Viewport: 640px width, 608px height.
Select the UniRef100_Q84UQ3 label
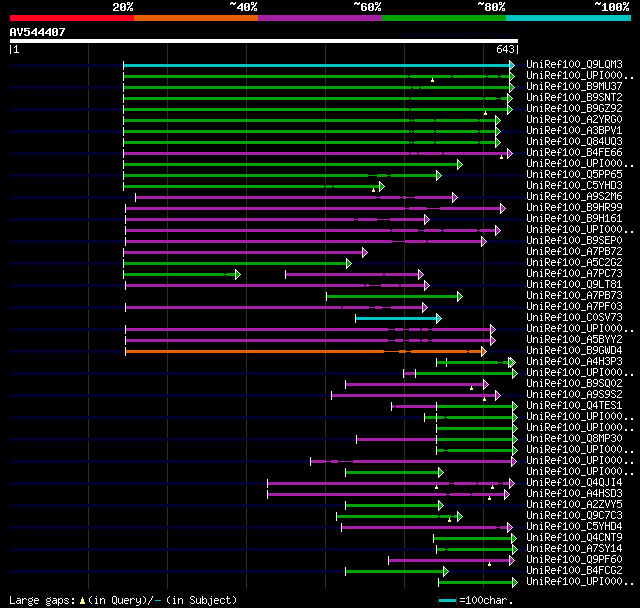574,142
